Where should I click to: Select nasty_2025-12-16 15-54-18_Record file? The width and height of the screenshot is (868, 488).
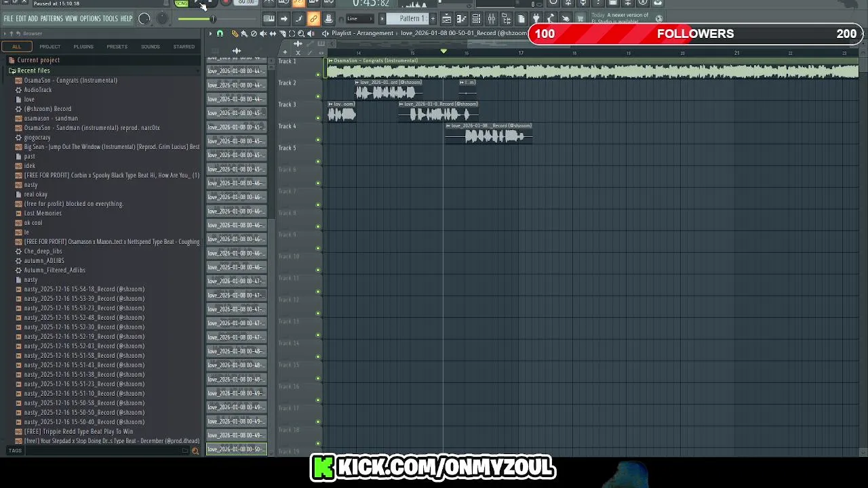pyautogui.click(x=84, y=289)
